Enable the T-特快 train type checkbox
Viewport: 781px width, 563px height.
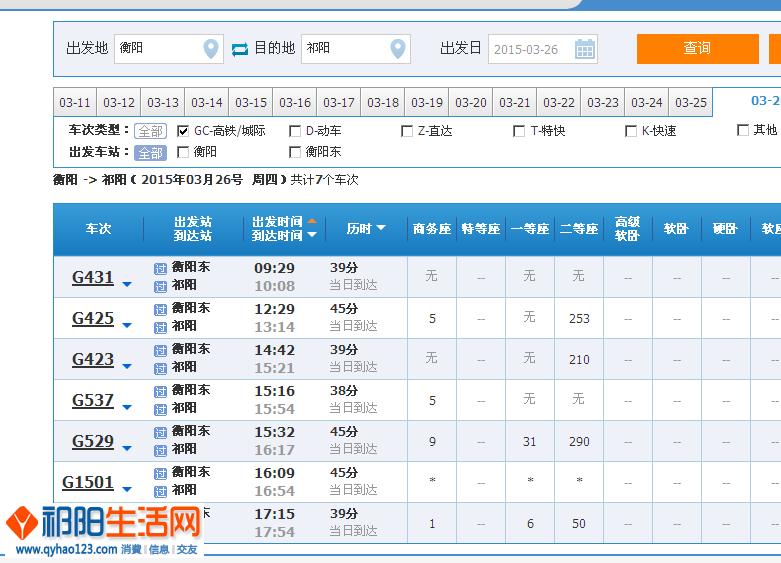point(519,131)
